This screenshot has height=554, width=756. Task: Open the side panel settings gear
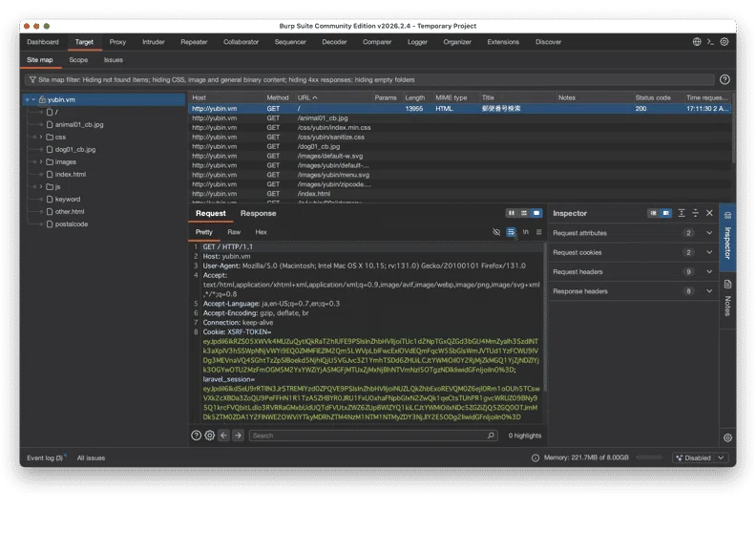727,437
